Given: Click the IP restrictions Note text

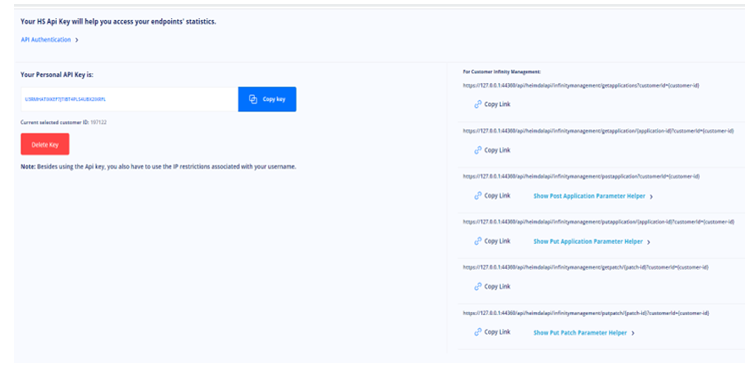Looking at the screenshot, I should 158,167.
